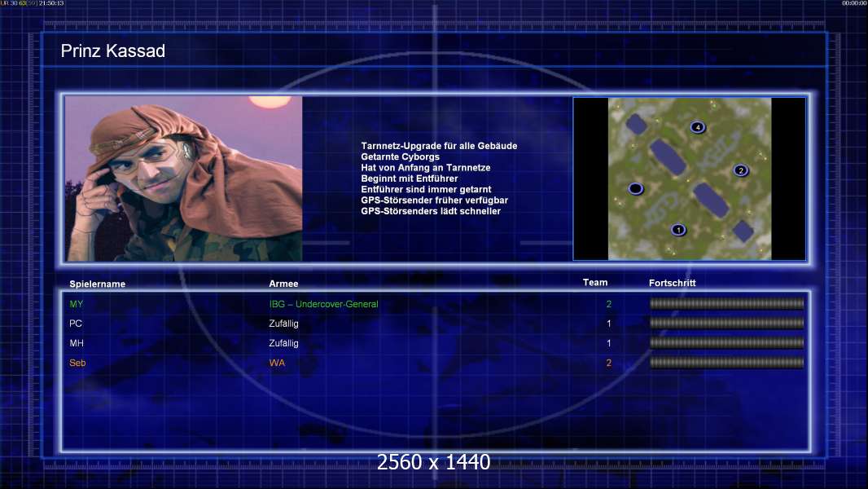Click the map preview thumbnail
The image size is (868, 489).
689,178
